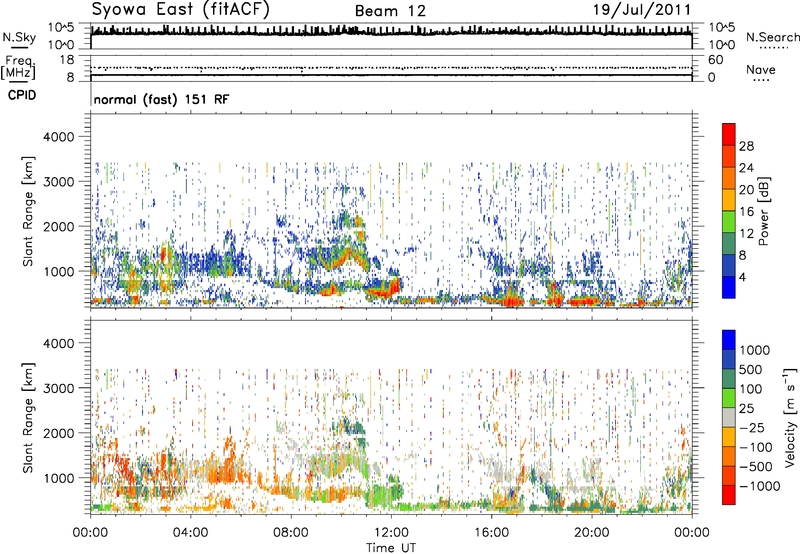Viewport: 800px width, 554px height.
Task: Pick the yellow 16-20 dB colorbar segment
Action: coord(729,200)
